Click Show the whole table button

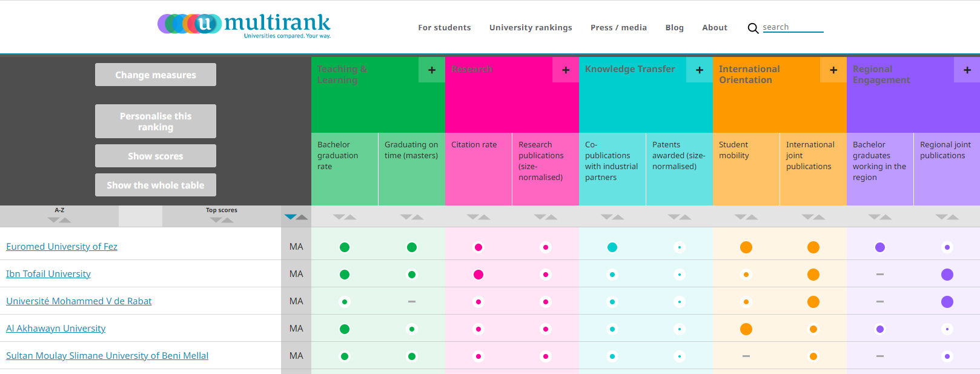(x=156, y=185)
